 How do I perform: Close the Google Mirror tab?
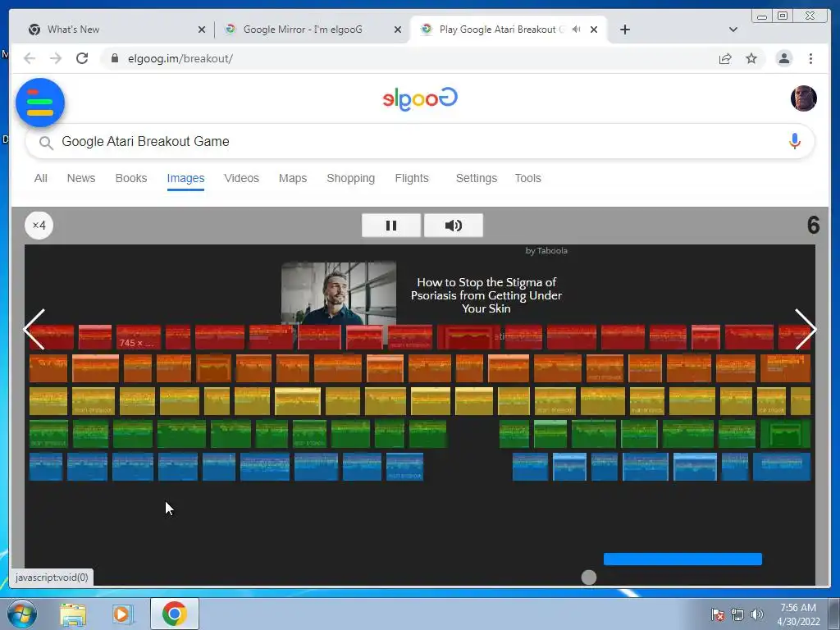(x=398, y=30)
